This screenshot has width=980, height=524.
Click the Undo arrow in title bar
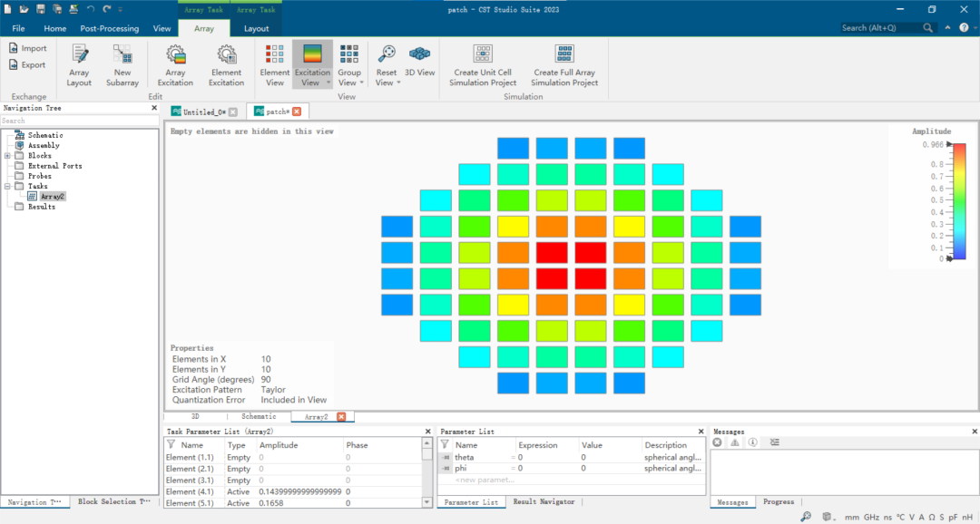pyautogui.click(x=91, y=9)
